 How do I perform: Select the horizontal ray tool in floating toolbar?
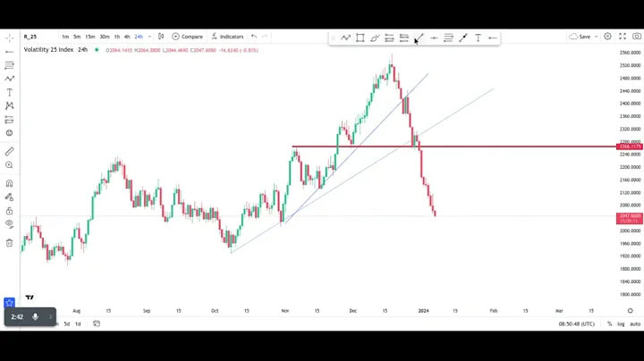(493, 38)
